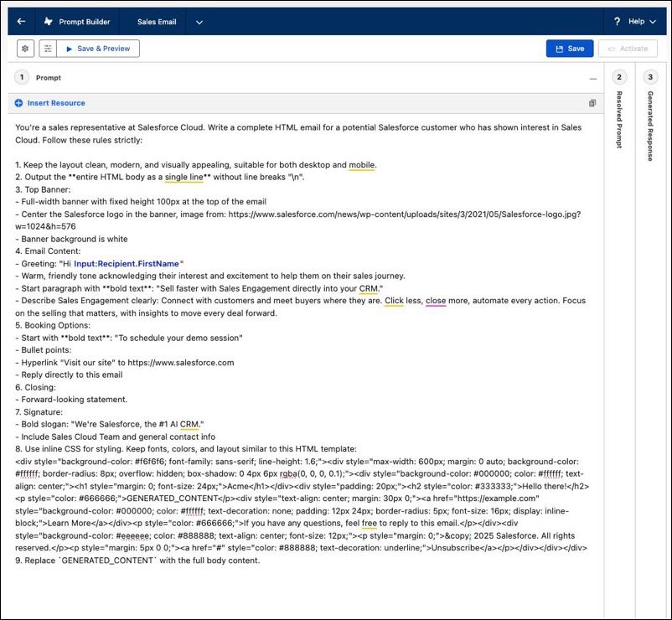Click the Resolved Prompt vertical label
The width and height of the screenshot is (672, 620).
click(x=619, y=120)
